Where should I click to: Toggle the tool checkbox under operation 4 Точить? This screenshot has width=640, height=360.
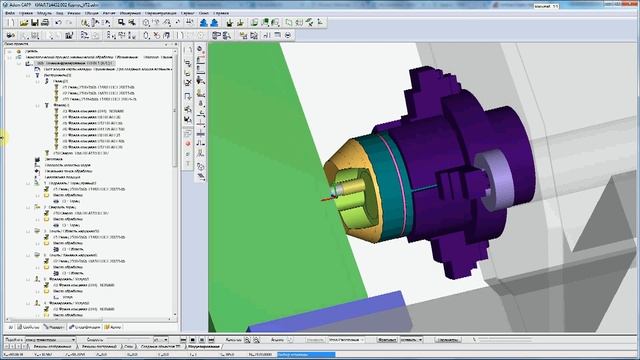47,261
